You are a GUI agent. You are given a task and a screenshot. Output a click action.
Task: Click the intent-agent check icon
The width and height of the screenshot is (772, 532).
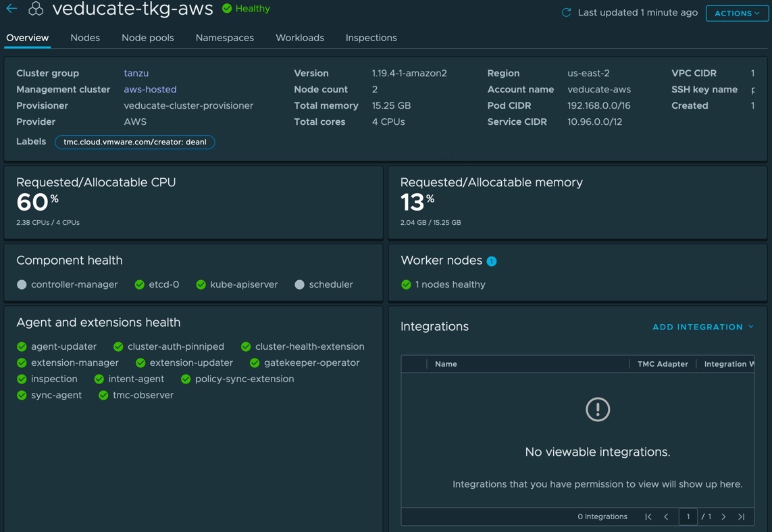tap(99, 379)
